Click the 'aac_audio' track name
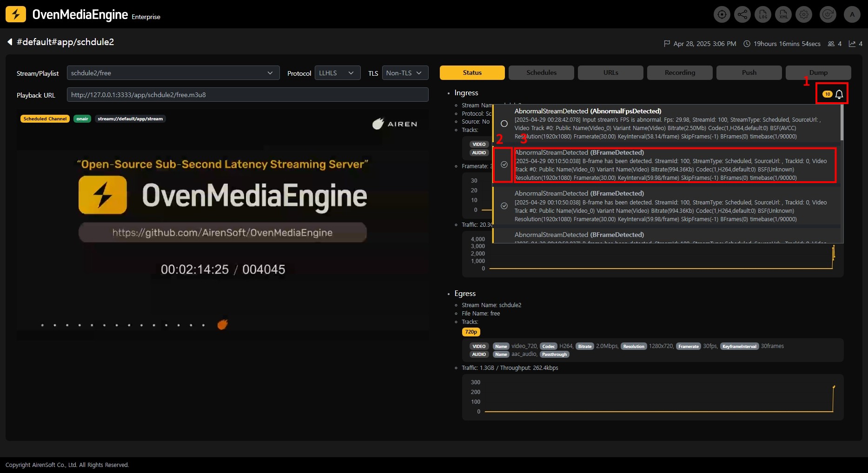The height and width of the screenshot is (473, 868). [x=524, y=354]
